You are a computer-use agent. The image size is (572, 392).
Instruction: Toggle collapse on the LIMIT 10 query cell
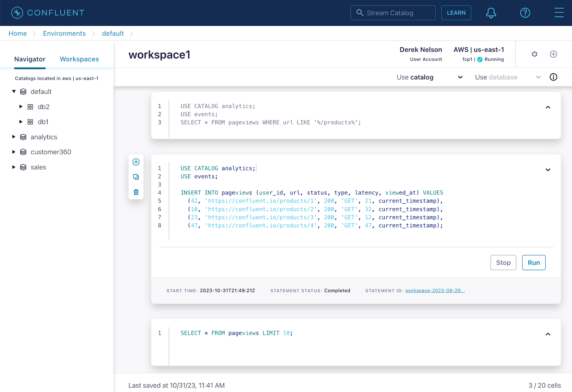[x=548, y=334]
